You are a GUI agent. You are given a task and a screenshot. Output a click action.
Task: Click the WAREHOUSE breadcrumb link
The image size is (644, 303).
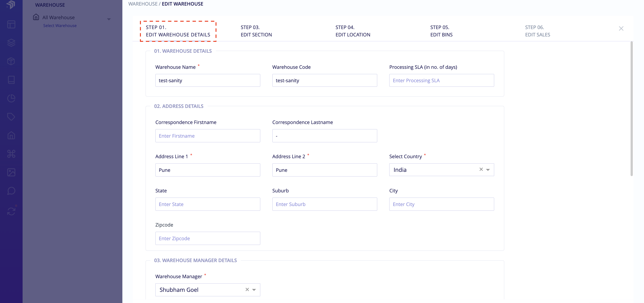[143, 4]
